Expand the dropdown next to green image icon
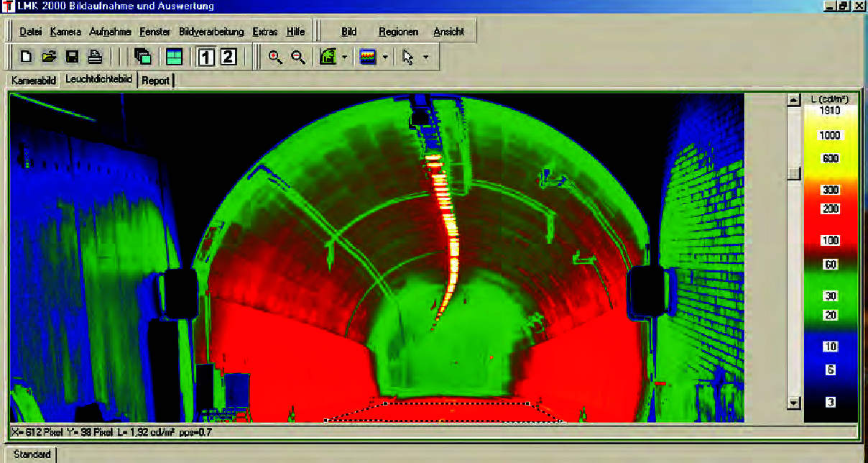 click(345, 58)
